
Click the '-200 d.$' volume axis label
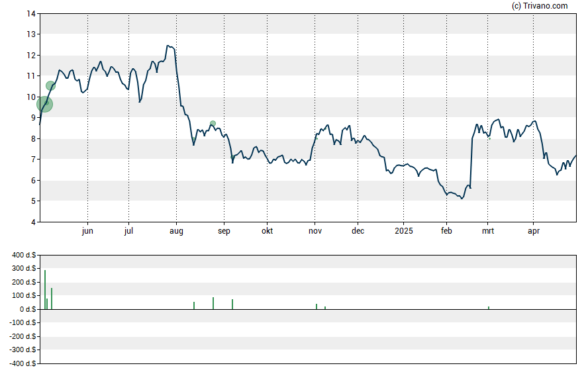(x=23, y=336)
